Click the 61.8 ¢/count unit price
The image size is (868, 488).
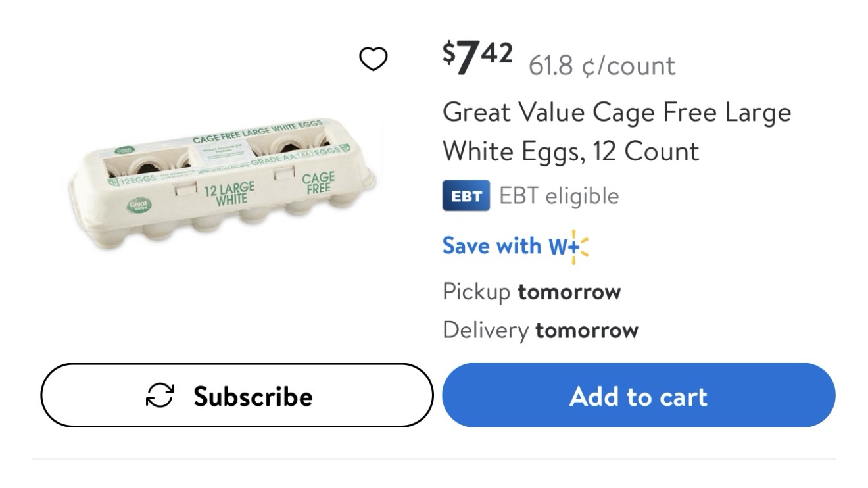[x=601, y=66]
